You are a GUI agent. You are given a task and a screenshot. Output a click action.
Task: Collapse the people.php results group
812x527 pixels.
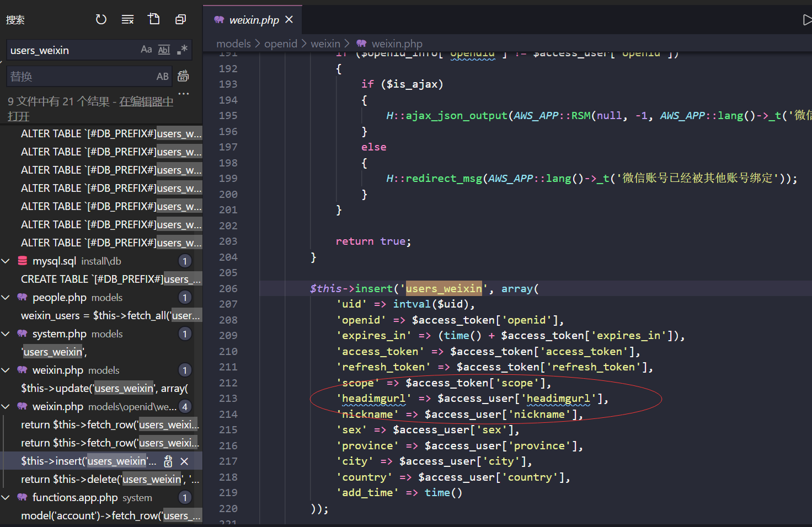tap(6, 297)
